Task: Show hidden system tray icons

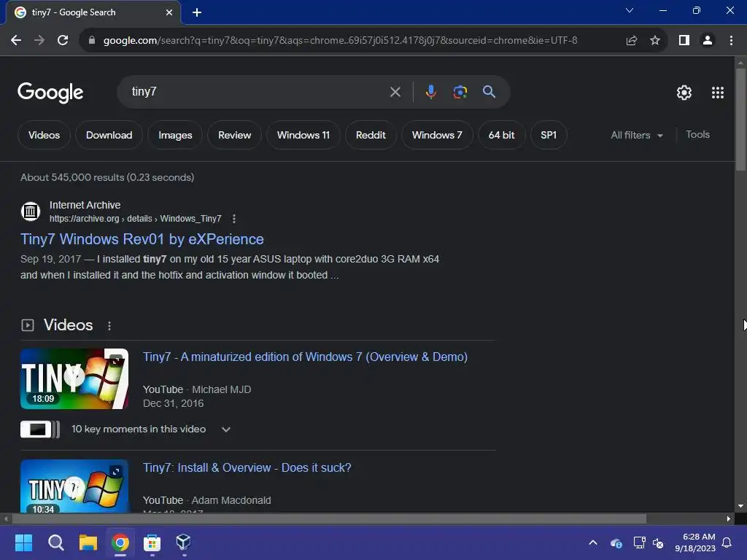Action: tap(593, 542)
